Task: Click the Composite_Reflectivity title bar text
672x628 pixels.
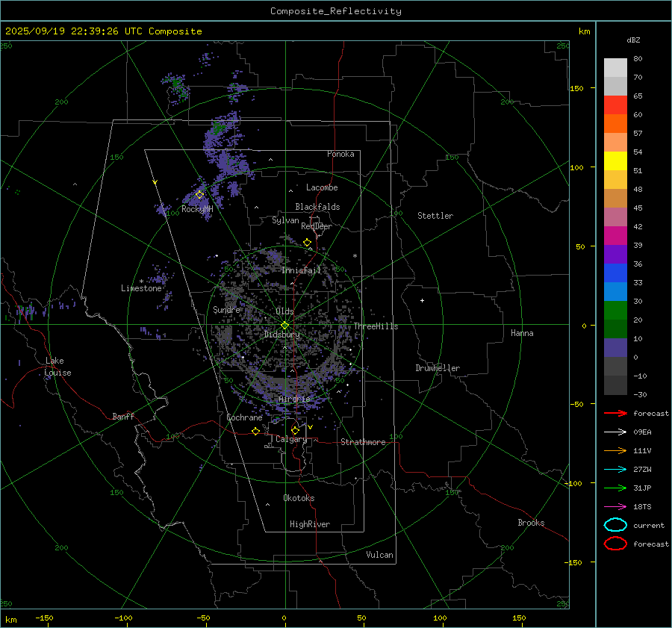Action: [x=335, y=11]
